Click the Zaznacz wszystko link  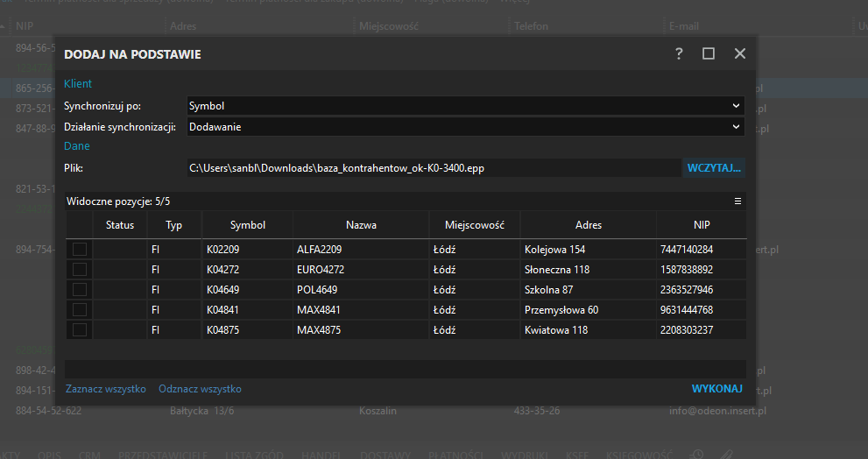pyautogui.click(x=106, y=389)
